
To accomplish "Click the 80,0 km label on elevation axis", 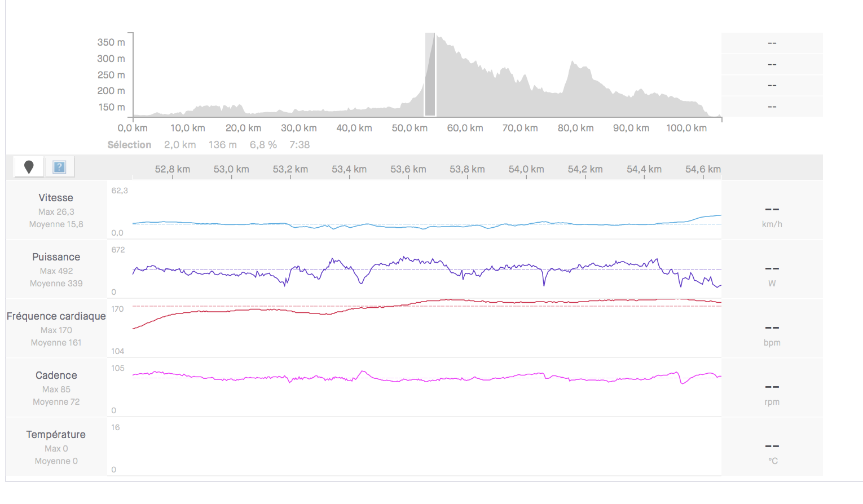I will 575,129.
